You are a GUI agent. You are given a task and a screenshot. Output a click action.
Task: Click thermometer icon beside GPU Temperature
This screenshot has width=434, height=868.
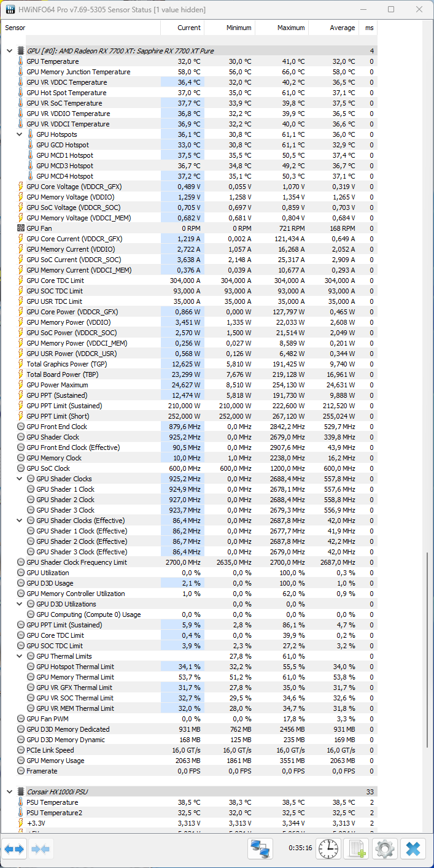click(20, 61)
